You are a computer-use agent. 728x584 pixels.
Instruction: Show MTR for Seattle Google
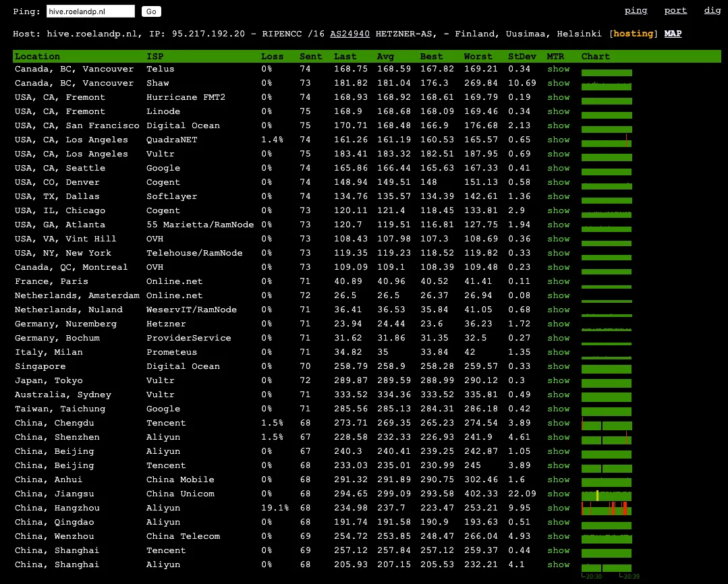(x=558, y=168)
